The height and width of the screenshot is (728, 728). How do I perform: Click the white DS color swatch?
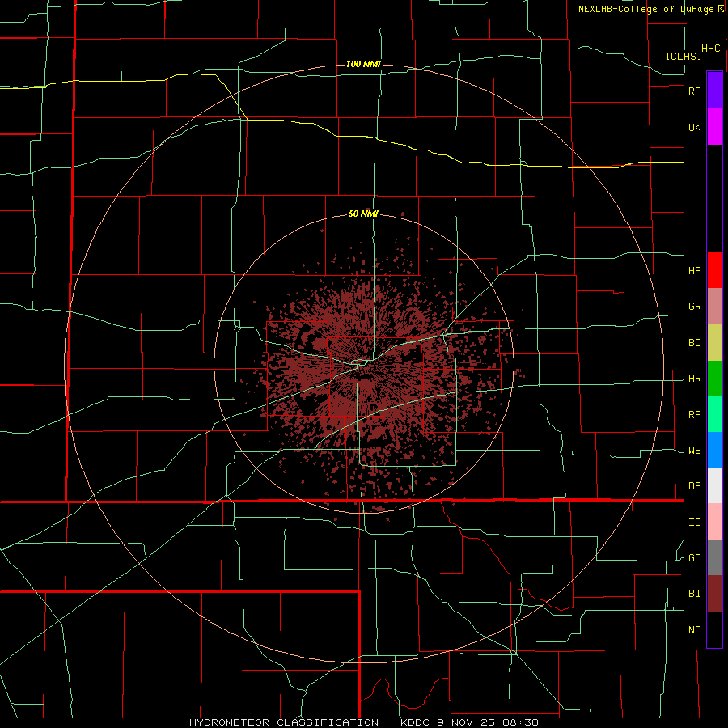(714, 485)
